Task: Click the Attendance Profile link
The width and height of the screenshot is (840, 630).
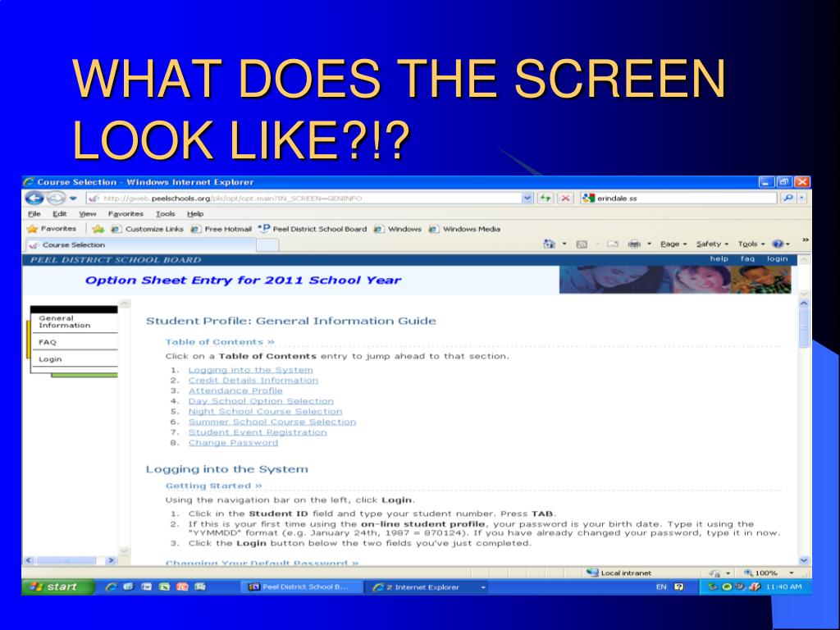Action: tap(235, 390)
